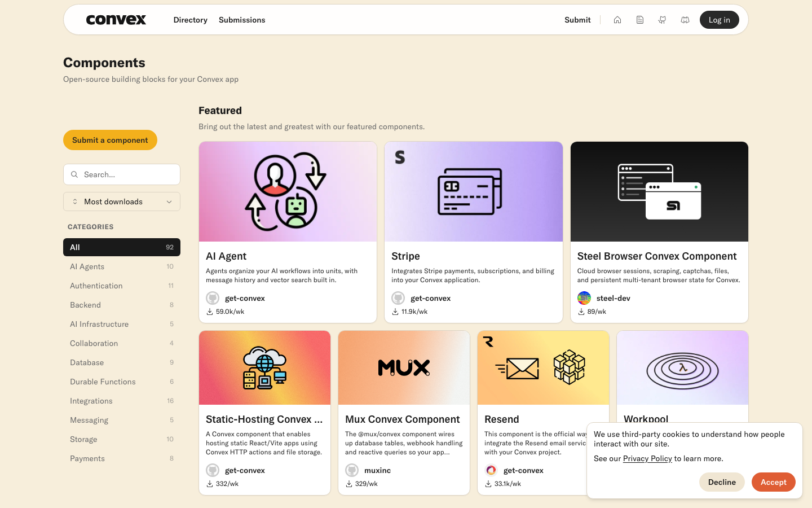Click the download icon next to 11.9k/wk

pos(395,312)
